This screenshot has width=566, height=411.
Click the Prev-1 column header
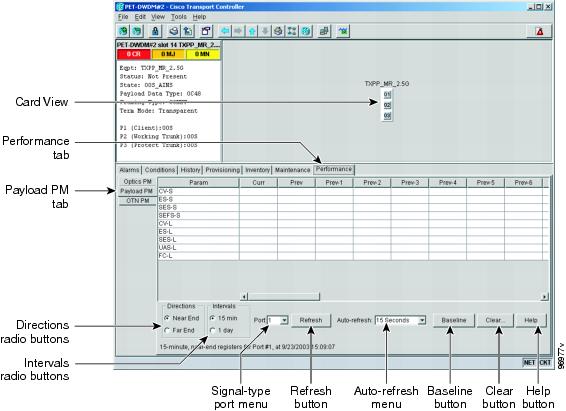click(x=334, y=183)
